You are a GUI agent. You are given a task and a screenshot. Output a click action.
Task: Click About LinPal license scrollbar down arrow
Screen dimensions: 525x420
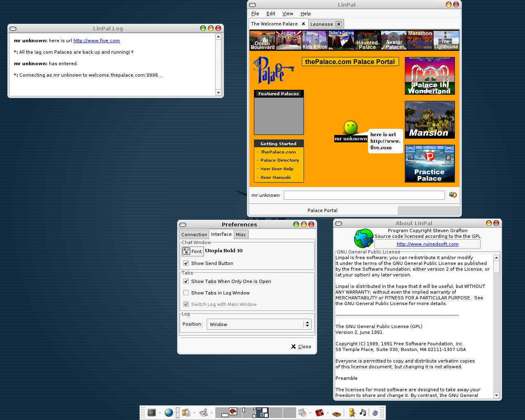pyautogui.click(x=496, y=395)
